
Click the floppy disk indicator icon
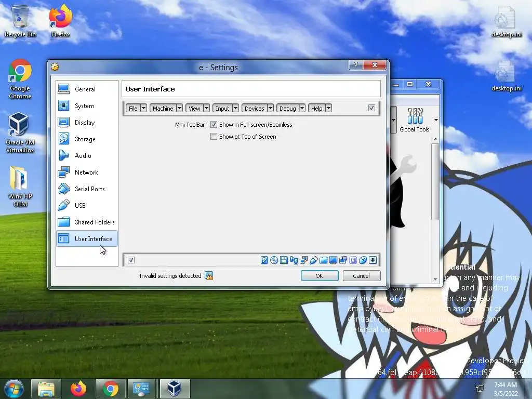tap(284, 260)
